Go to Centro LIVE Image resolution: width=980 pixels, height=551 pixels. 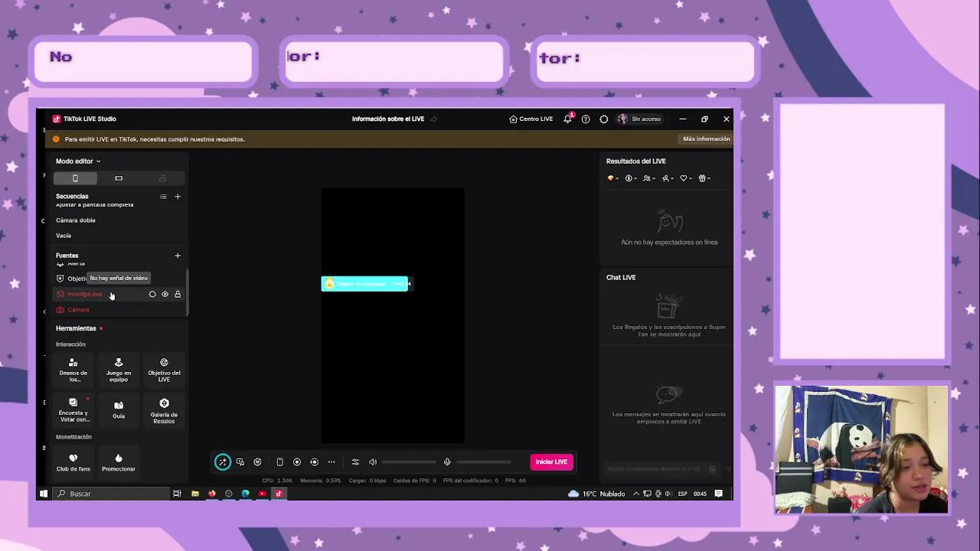point(531,119)
